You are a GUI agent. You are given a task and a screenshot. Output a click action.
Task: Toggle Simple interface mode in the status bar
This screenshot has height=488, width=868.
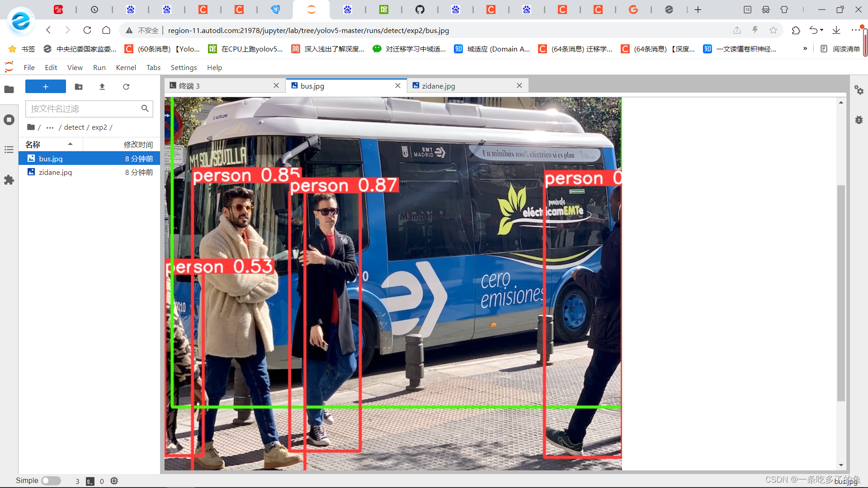click(50, 481)
